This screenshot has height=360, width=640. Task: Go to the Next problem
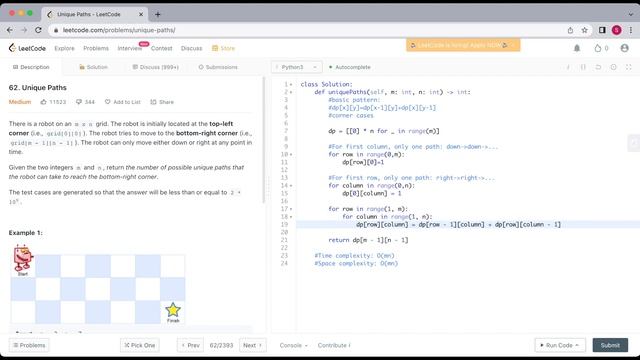[x=253, y=345]
